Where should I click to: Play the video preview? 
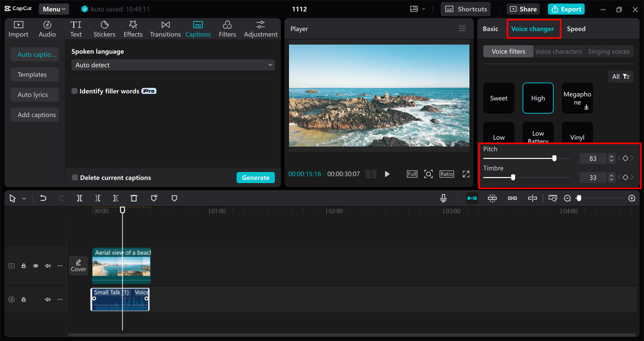pyautogui.click(x=387, y=174)
